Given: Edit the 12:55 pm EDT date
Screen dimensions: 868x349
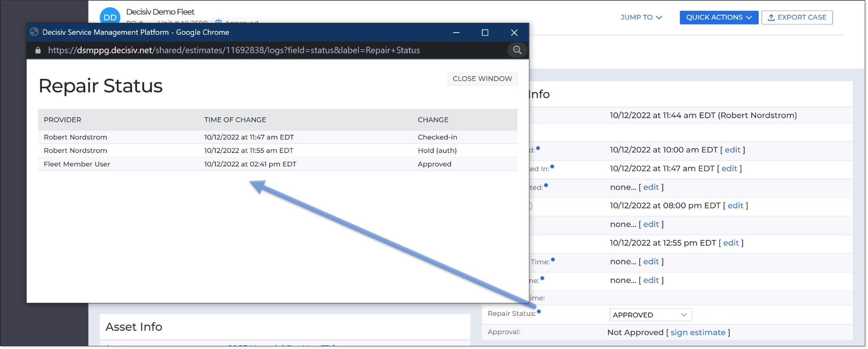Looking at the screenshot, I should (x=731, y=243).
